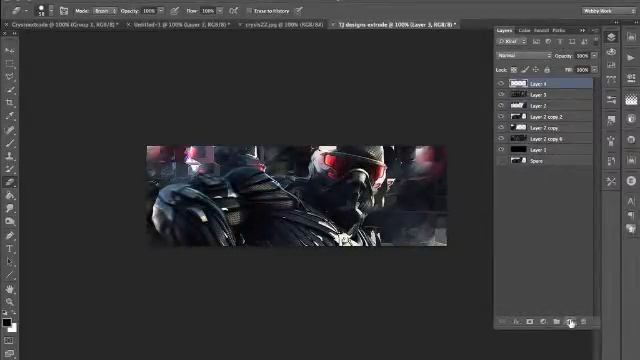Image resolution: width=640 pixels, height=360 pixels.
Task: Click the foreground color swatch
Action: [x=7, y=322]
